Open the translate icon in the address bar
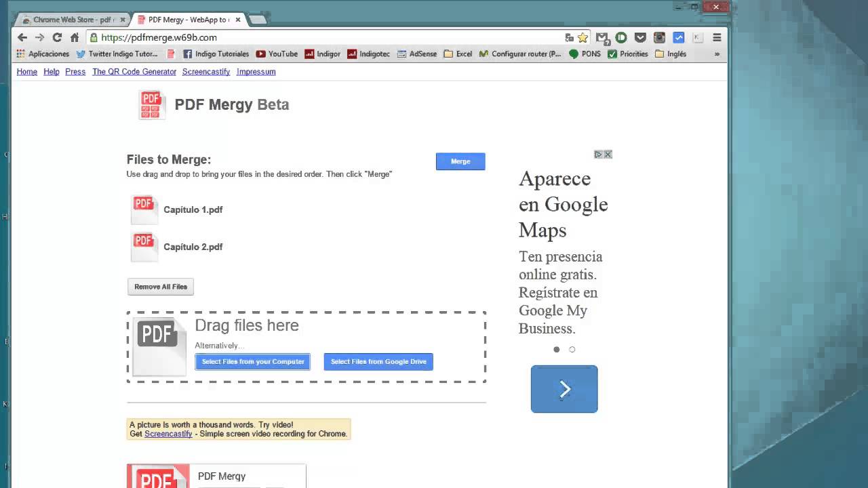Screen dimensions: 868x488 pyautogui.click(x=569, y=38)
